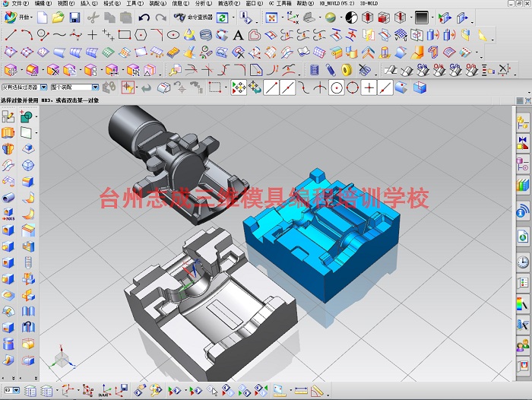Click the yellow gear wheel icon
The height and width of the screenshot is (400, 532).
pyautogui.click(x=347, y=70)
